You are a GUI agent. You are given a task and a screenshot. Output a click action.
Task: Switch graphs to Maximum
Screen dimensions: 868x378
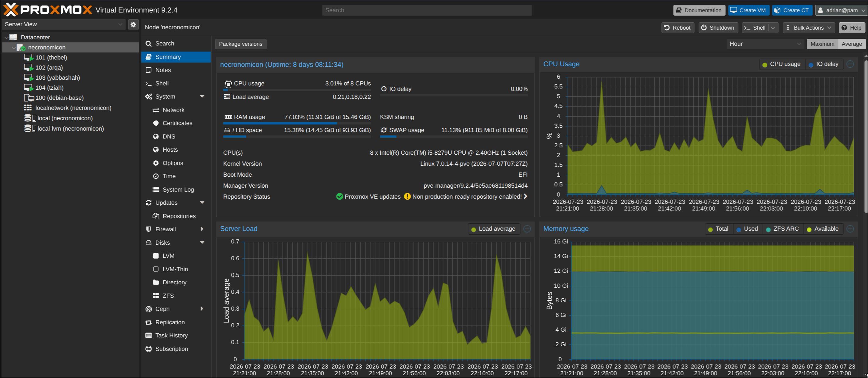coord(822,44)
